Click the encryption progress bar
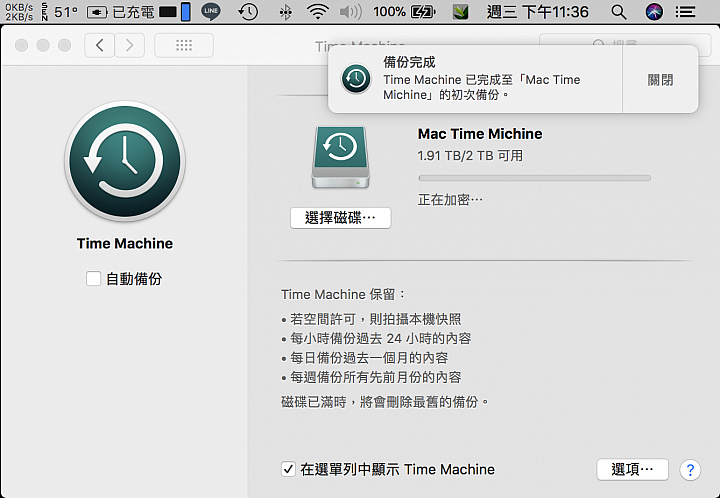720x498 pixels. click(x=534, y=178)
